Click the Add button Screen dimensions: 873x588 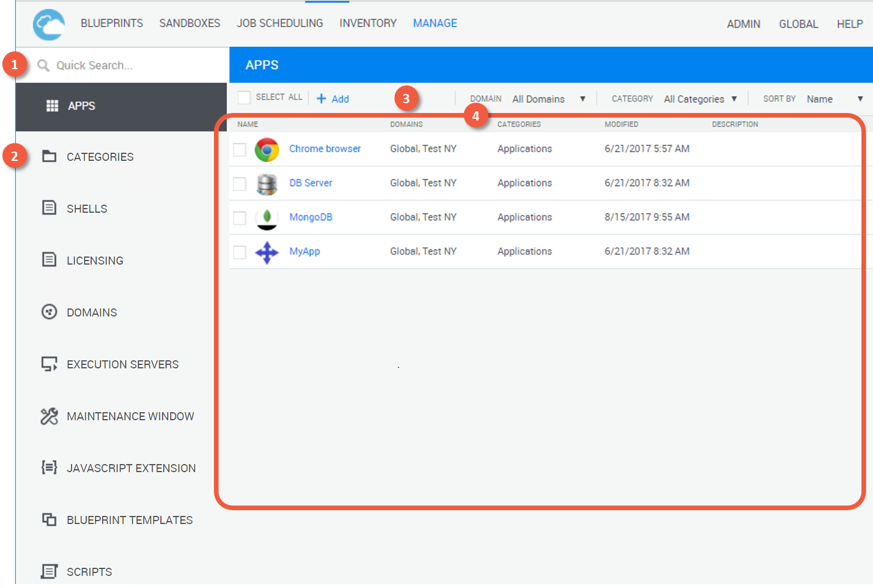coord(333,99)
